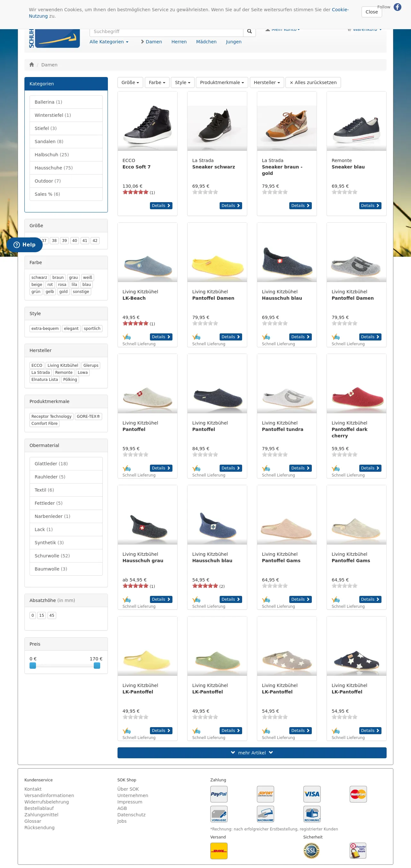Click the Suchbegriff search field
411x868 pixels.
click(x=167, y=32)
